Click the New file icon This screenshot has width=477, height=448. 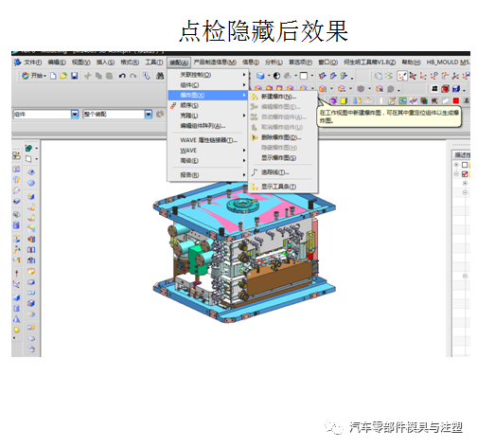pyautogui.click(x=53, y=76)
